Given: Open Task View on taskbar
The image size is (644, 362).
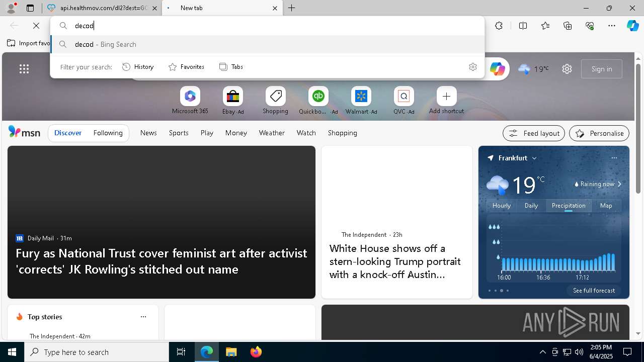Looking at the screenshot, I should point(181,352).
